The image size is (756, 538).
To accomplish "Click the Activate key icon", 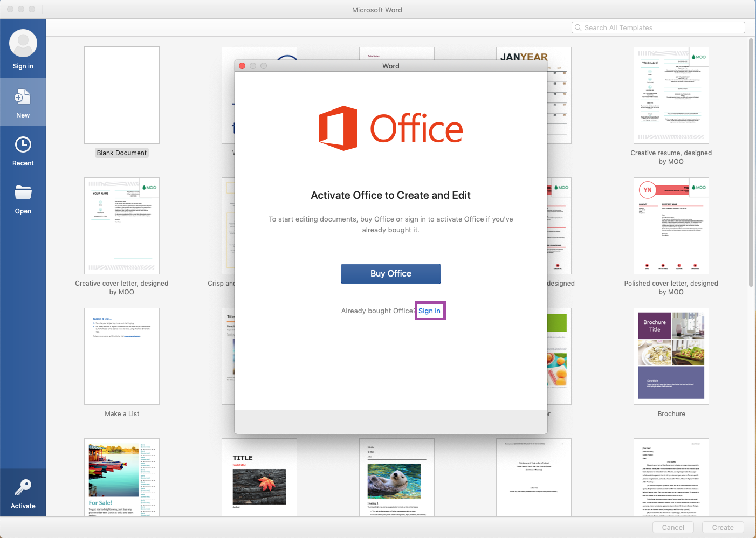I will 23,487.
